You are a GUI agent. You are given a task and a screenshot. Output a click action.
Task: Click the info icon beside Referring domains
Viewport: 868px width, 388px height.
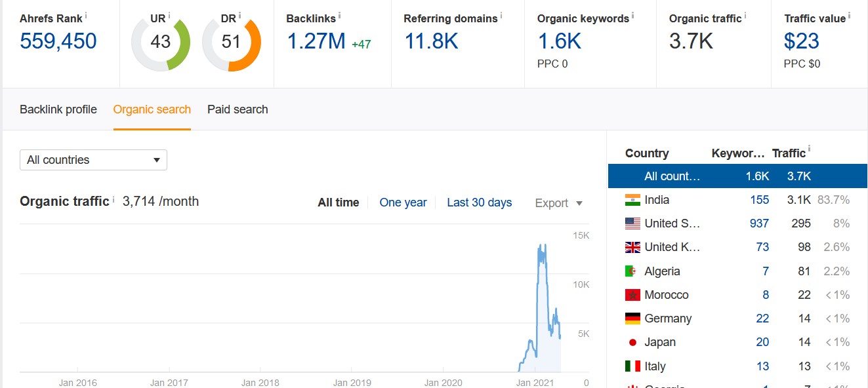tap(501, 14)
